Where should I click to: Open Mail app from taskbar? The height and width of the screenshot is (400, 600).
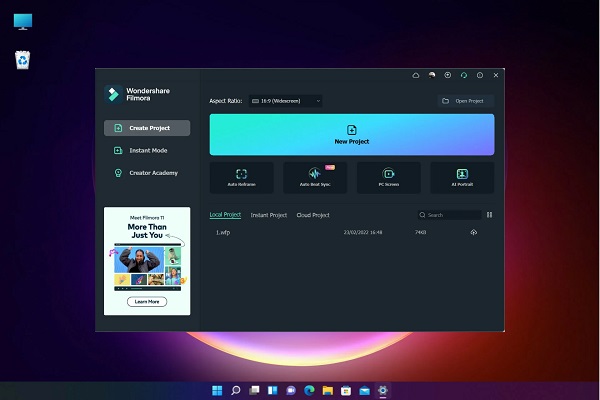(364, 390)
